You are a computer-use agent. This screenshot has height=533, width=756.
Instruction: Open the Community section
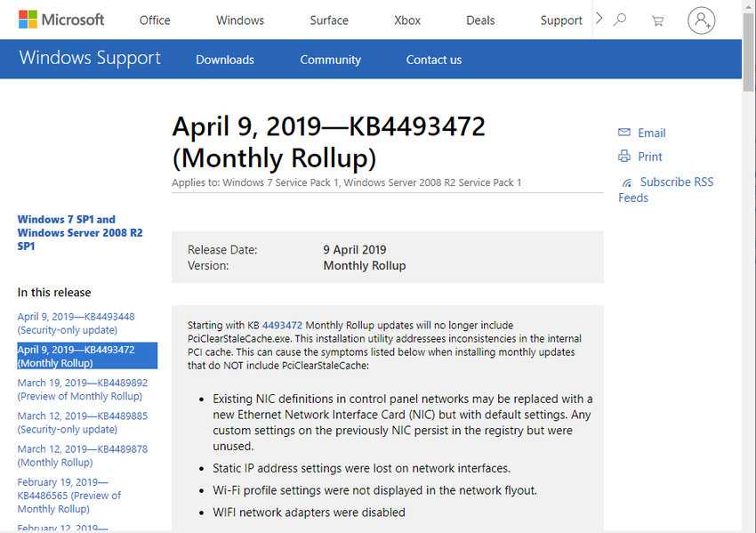coord(330,60)
